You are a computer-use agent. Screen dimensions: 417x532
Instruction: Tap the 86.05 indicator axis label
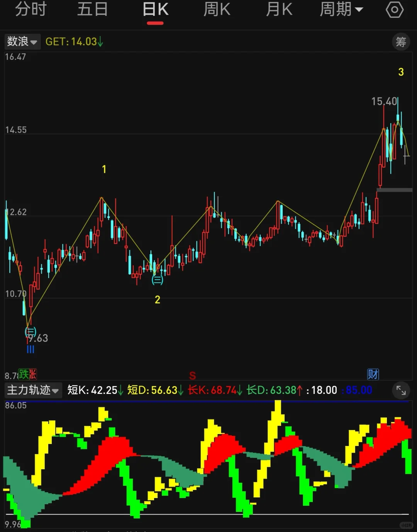pos(16,405)
